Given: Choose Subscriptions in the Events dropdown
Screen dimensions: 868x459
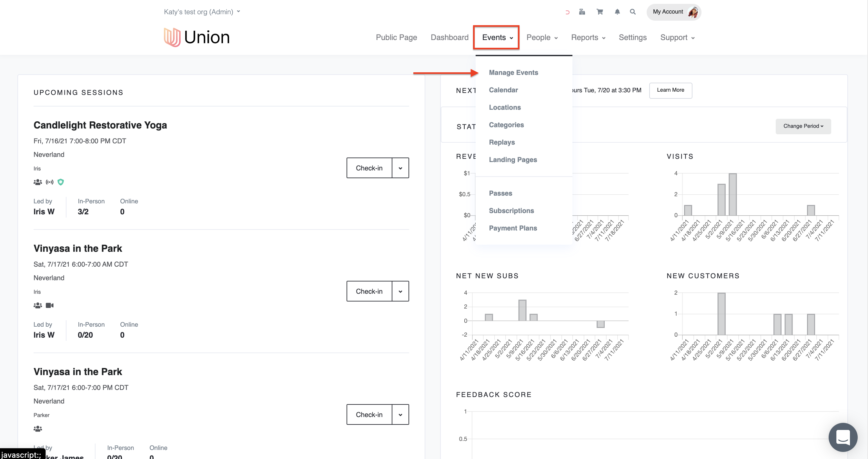Looking at the screenshot, I should pyautogui.click(x=511, y=211).
